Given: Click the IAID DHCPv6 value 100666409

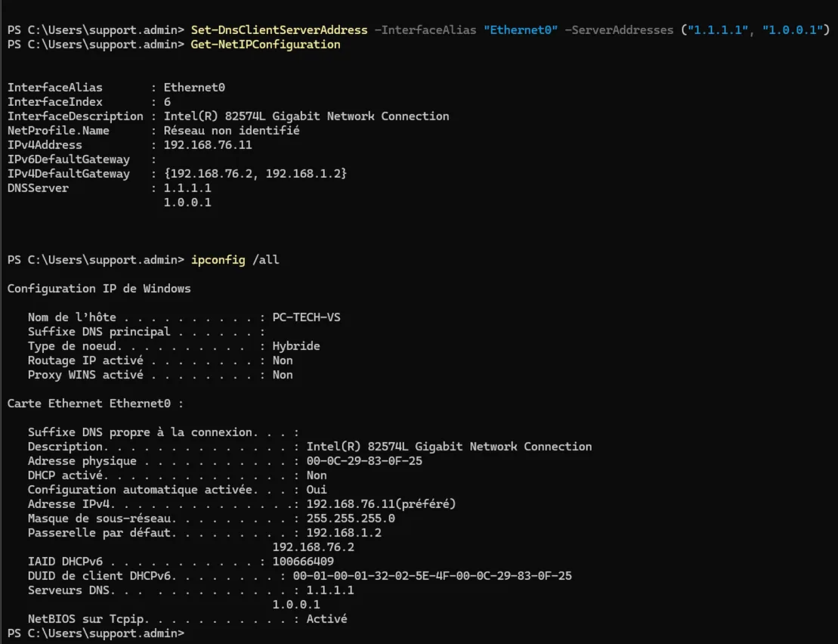Looking at the screenshot, I should [x=303, y=562].
